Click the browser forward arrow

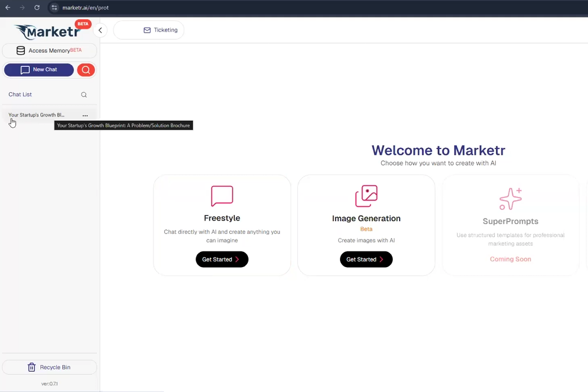[x=22, y=7]
